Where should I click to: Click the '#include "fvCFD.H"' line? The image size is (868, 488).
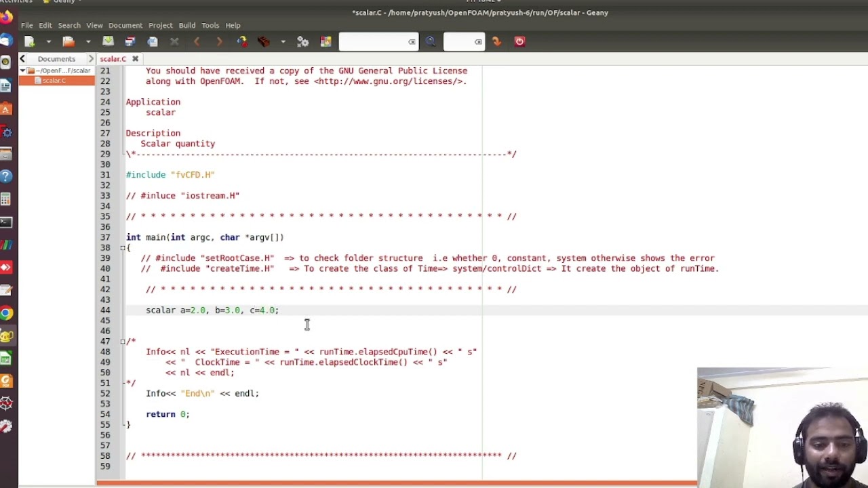(x=170, y=175)
